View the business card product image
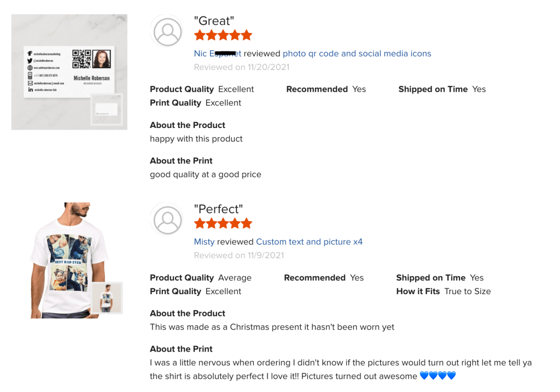Image resolution: width=560 pixels, height=392 pixels. point(60,66)
